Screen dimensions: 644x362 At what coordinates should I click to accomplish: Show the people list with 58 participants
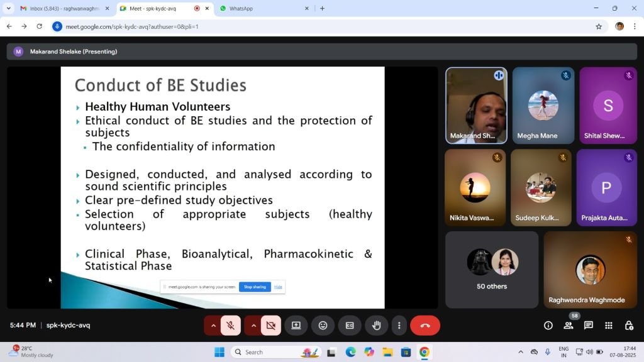(x=569, y=326)
